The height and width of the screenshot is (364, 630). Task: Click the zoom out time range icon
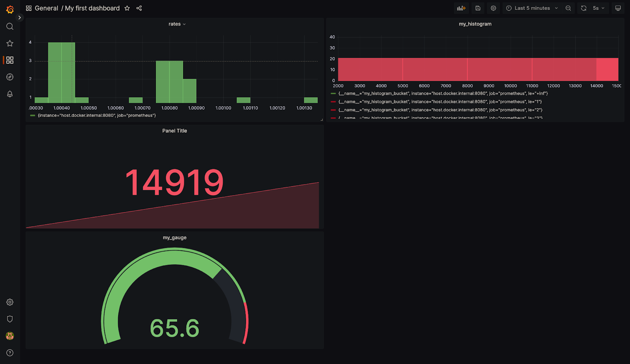point(568,8)
